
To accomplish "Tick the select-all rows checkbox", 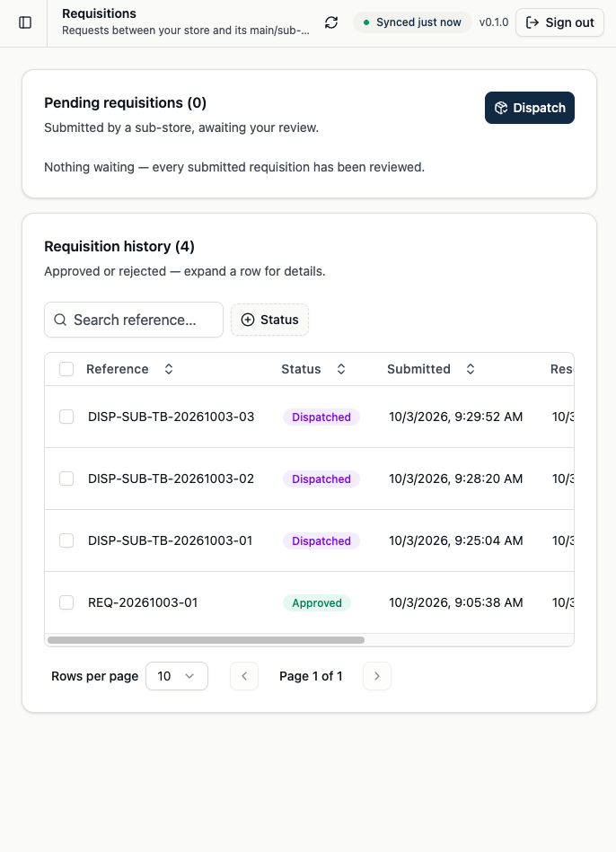I will 66,369.
